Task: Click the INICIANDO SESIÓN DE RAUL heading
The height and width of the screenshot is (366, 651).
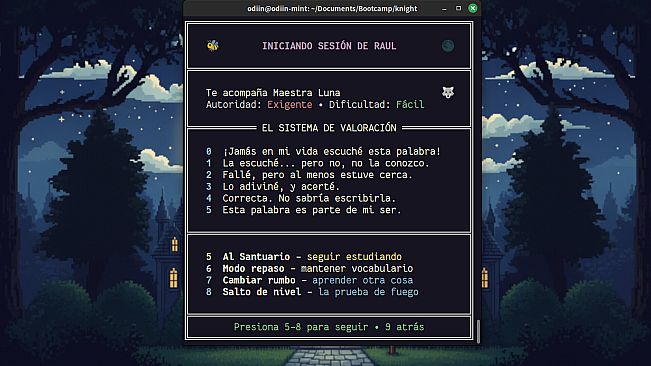Action: (x=329, y=46)
